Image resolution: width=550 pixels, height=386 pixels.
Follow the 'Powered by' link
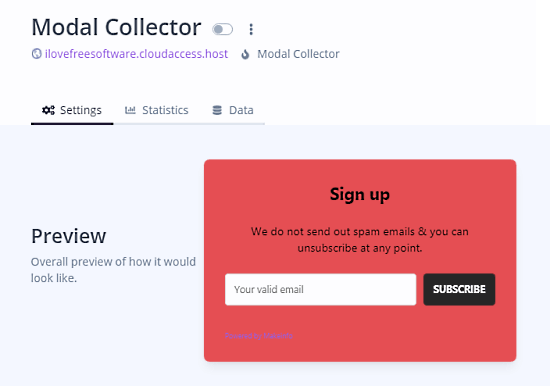pyautogui.click(x=259, y=336)
